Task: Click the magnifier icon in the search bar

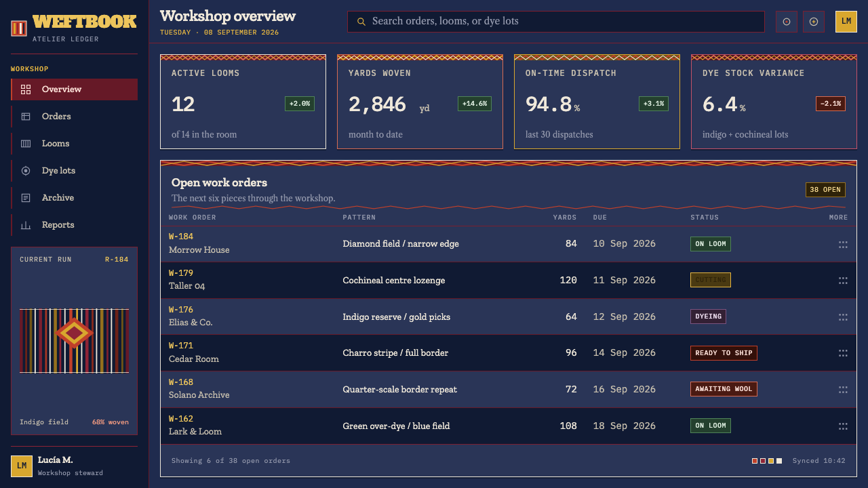Action: pyautogui.click(x=361, y=22)
